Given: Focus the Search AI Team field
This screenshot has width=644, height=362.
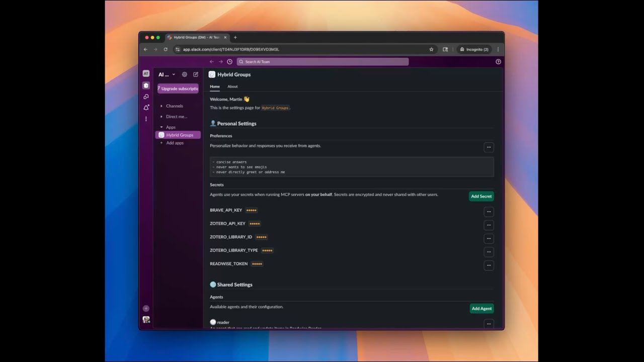Looking at the screenshot, I should 323,62.
